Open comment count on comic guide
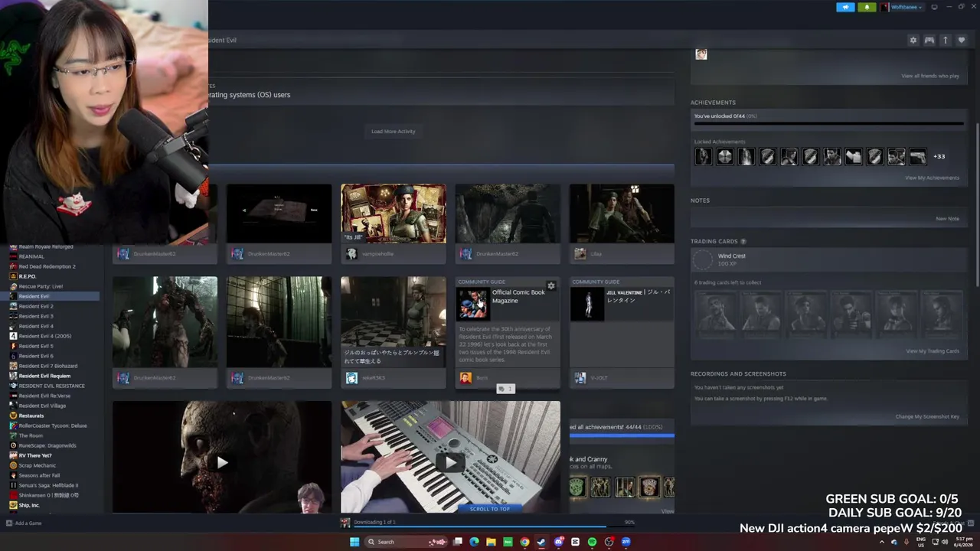Screen dimensions: 980x551 coord(505,389)
